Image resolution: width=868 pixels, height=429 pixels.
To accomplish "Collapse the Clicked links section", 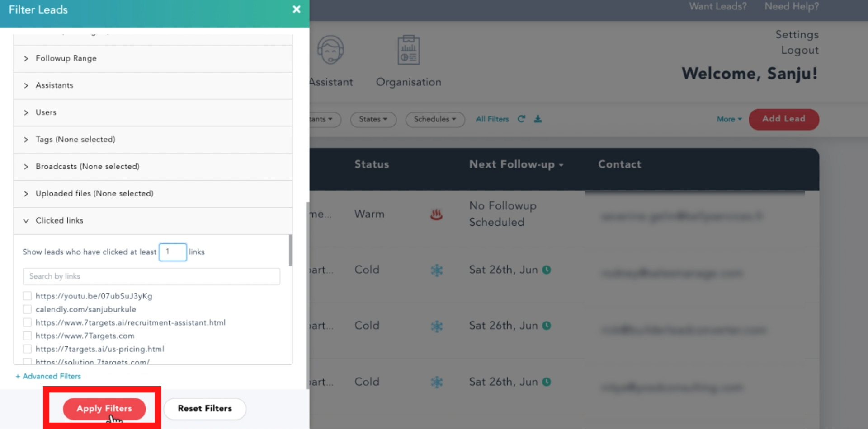I will (59, 220).
